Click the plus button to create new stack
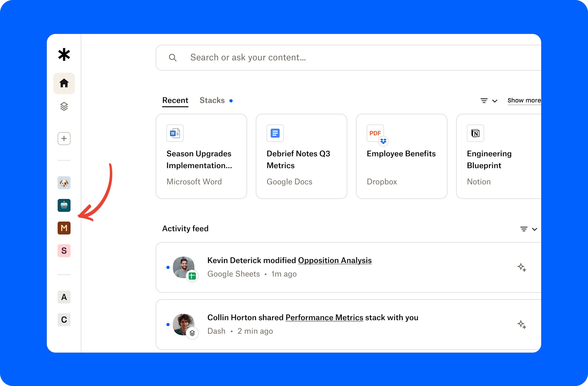Viewport: 588px width, 386px height. 64,138
